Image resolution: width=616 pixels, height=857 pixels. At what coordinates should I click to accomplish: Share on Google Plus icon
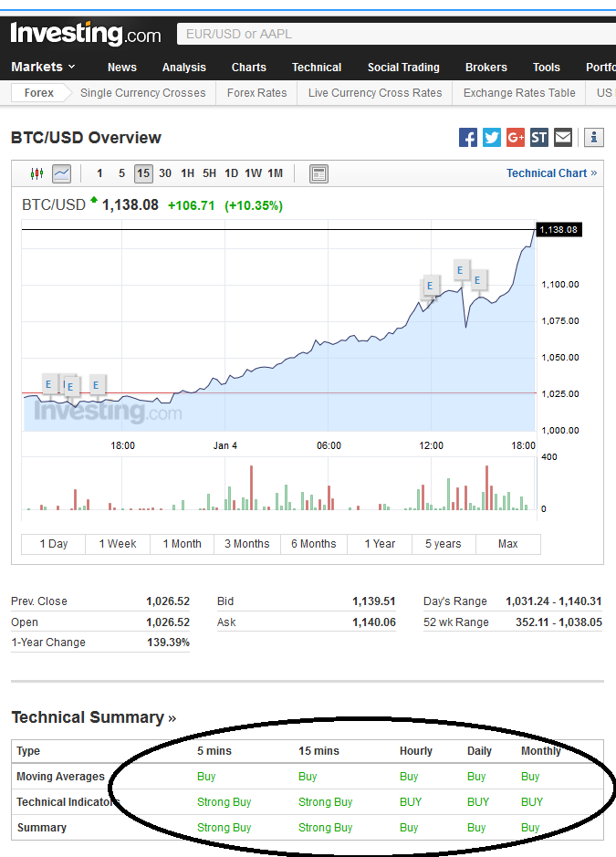tap(516, 137)
